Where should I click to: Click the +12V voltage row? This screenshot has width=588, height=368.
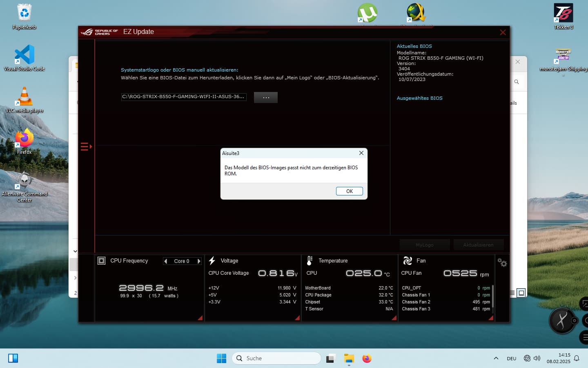(252, 288)
